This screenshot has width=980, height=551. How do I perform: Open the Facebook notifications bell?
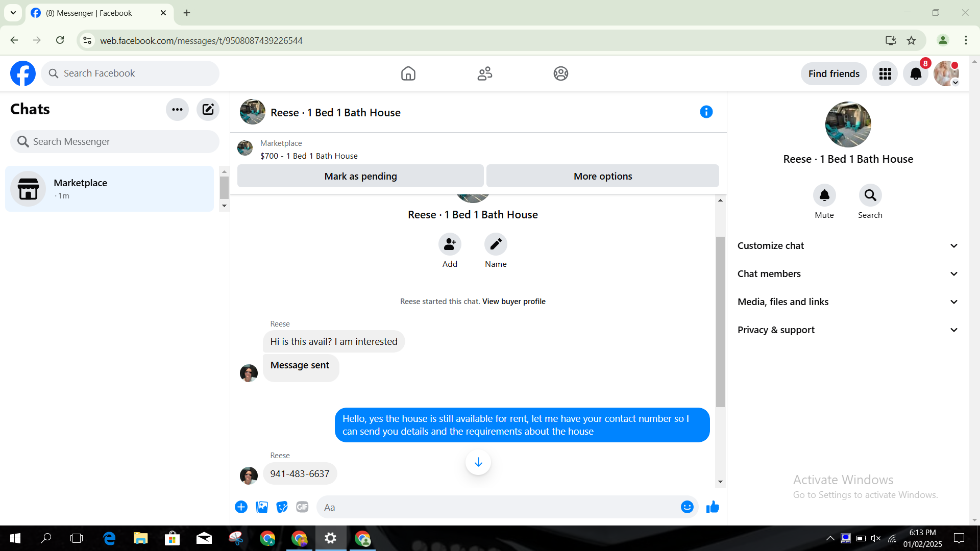pyautogui.click(x=916, y=74)
